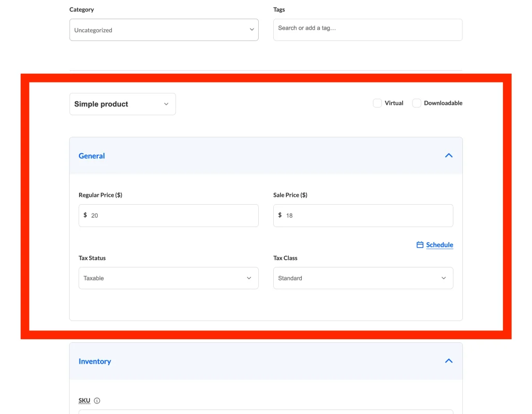This screenshot has height=414, width=532.
Task: Click the SKU info icon
Action: pyautogui.click(x=97, y=400)
